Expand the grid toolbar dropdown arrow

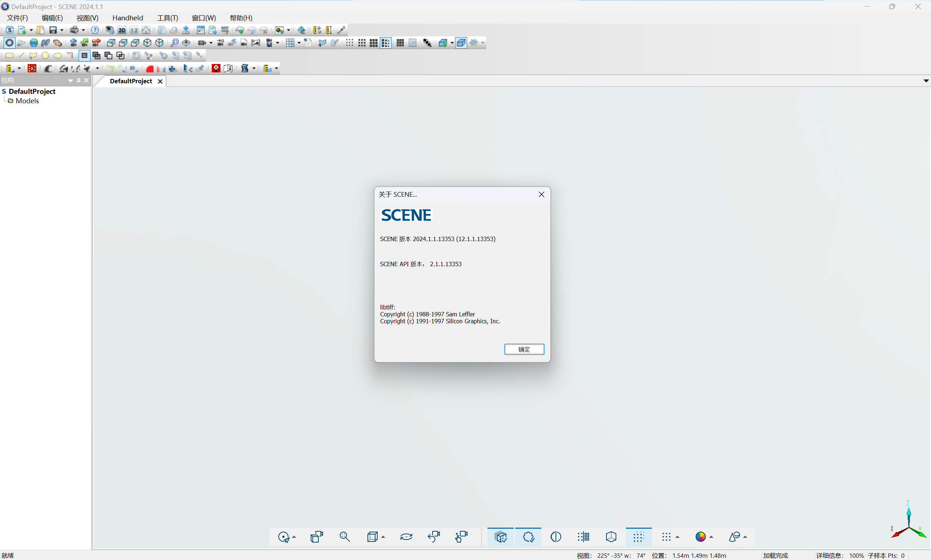click(299, 43)
